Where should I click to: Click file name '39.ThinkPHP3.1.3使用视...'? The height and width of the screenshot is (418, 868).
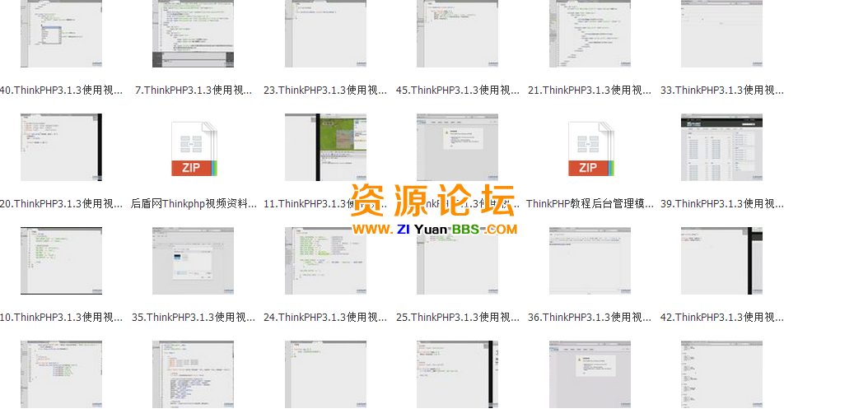[722, 203]
